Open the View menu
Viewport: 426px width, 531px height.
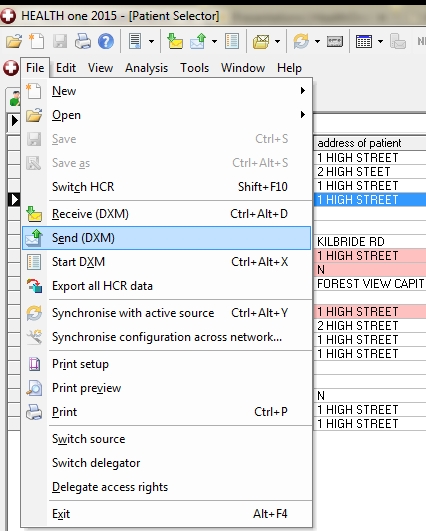[x=101, y=68]
